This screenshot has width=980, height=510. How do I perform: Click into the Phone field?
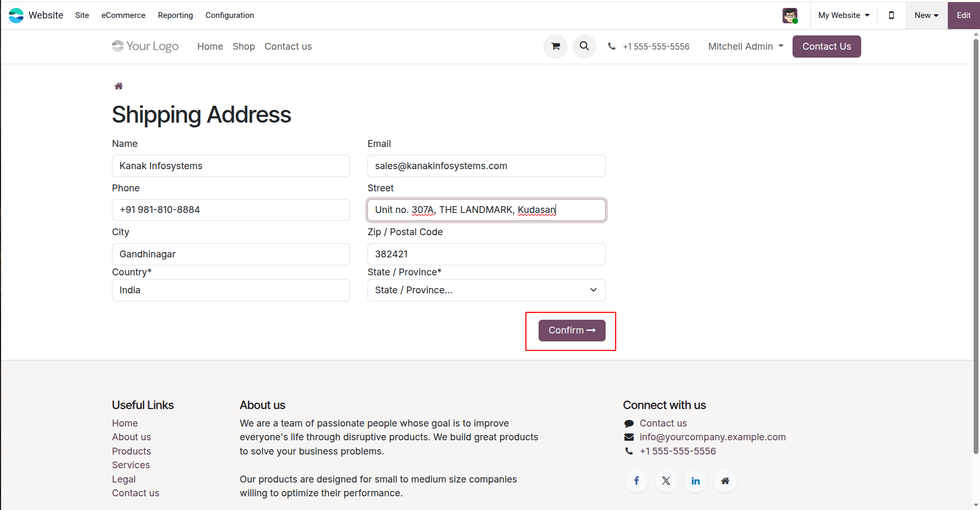pos(231,210)
